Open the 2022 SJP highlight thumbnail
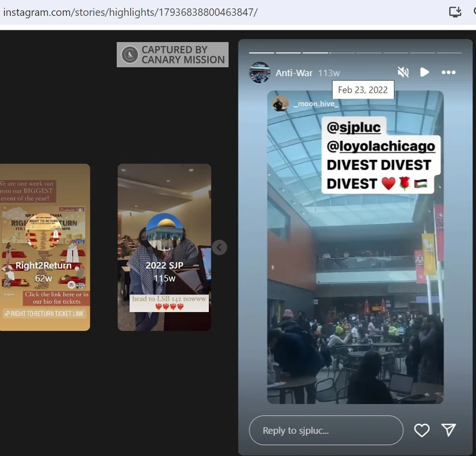476x456 pixels. click(x=164, y=247)
